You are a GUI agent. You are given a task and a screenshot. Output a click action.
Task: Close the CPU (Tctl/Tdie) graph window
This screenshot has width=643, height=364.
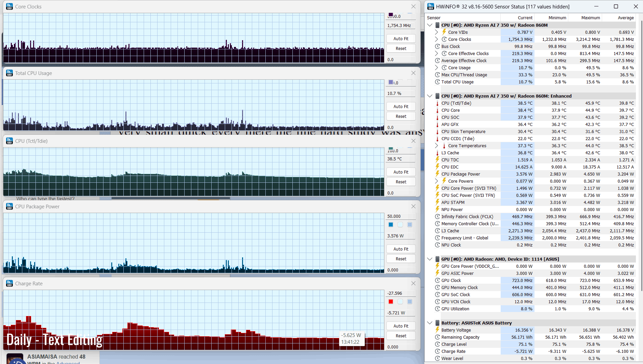[413, 141]
